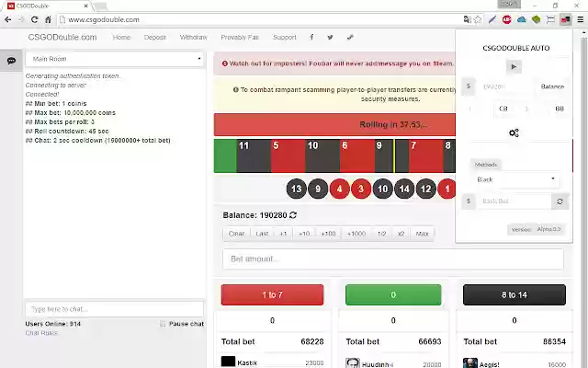Open the screen capture extension icon
Screen dimensions: 588x368
point(550,19)
